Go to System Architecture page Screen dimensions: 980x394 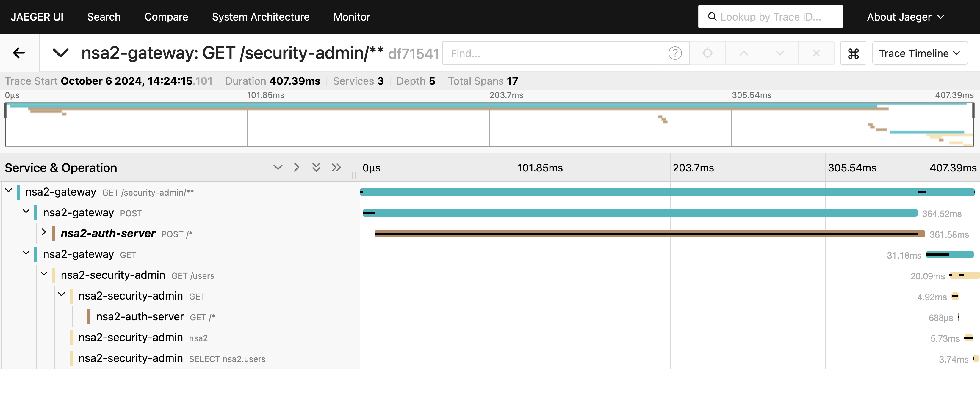(261, 17)
